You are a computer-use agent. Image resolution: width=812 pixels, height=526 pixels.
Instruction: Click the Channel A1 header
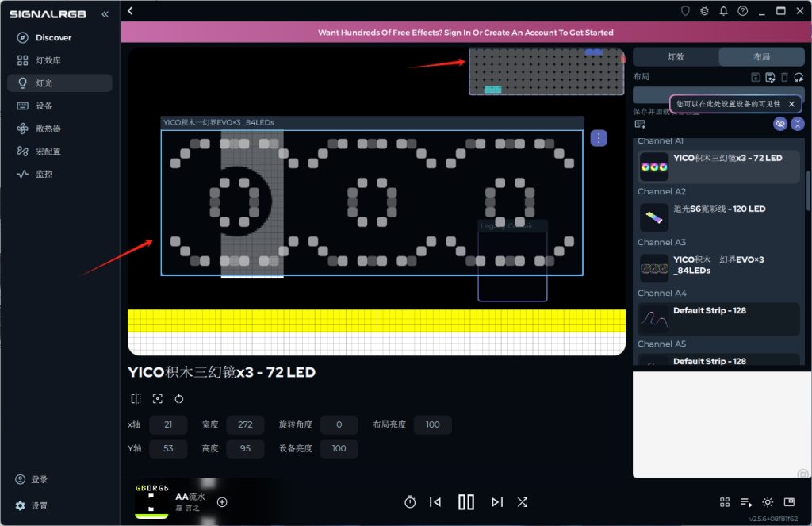[661, 141]
